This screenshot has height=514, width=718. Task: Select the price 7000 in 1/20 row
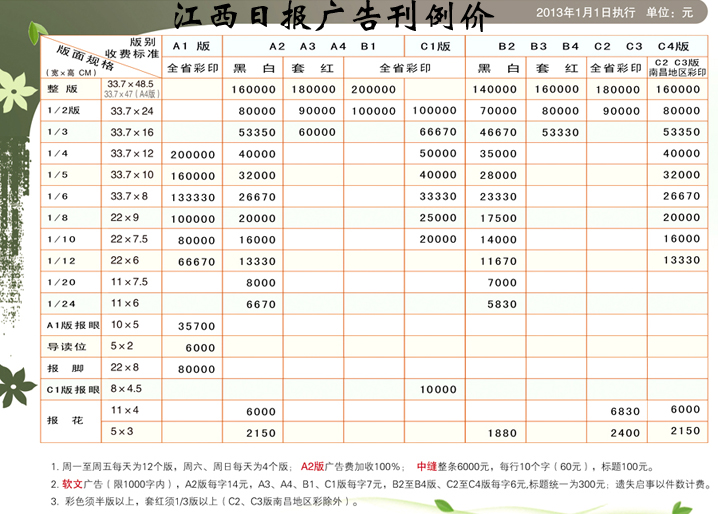(502, 283)
